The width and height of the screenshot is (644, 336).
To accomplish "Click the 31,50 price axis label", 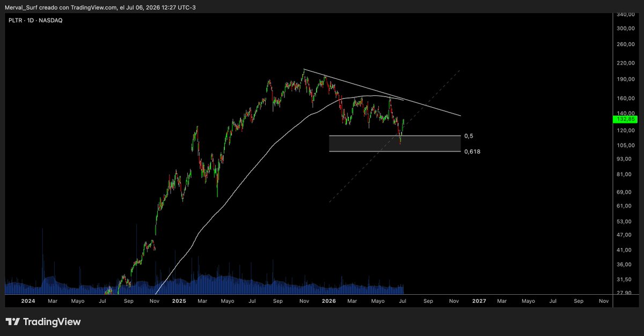I will 624,280.
